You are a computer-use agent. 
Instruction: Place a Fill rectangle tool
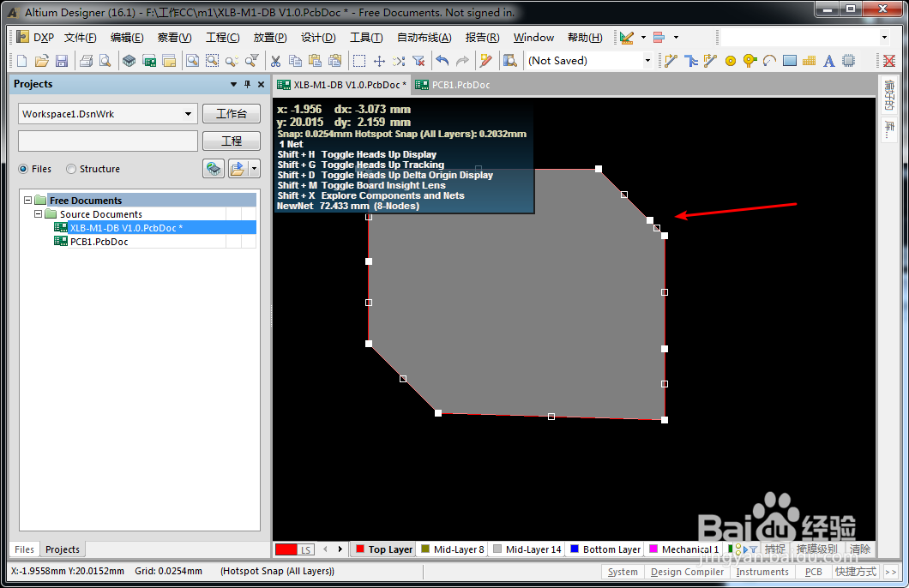pos(790,61)
